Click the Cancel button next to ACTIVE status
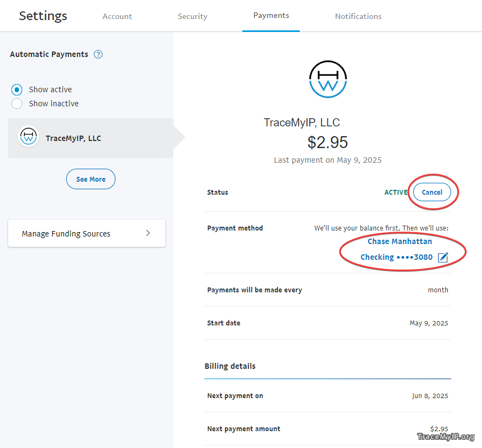The width and height of the screenshot is (482, 448). [432, 192]
